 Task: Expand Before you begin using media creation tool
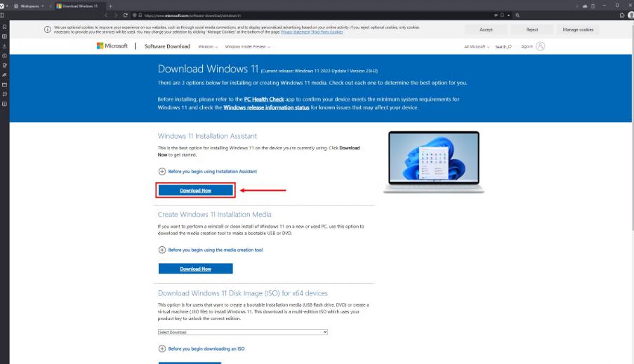pyautogui.click(x=210, y=250)
